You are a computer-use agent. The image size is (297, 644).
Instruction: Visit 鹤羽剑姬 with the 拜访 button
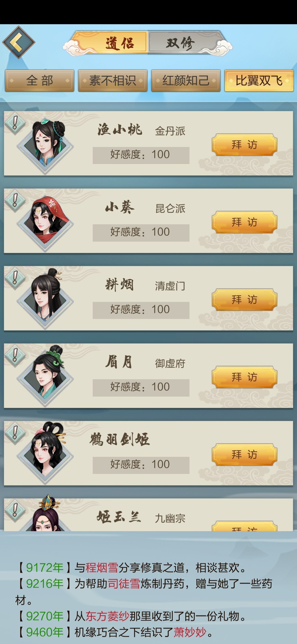pyautogui.click(x=244, y=455)
